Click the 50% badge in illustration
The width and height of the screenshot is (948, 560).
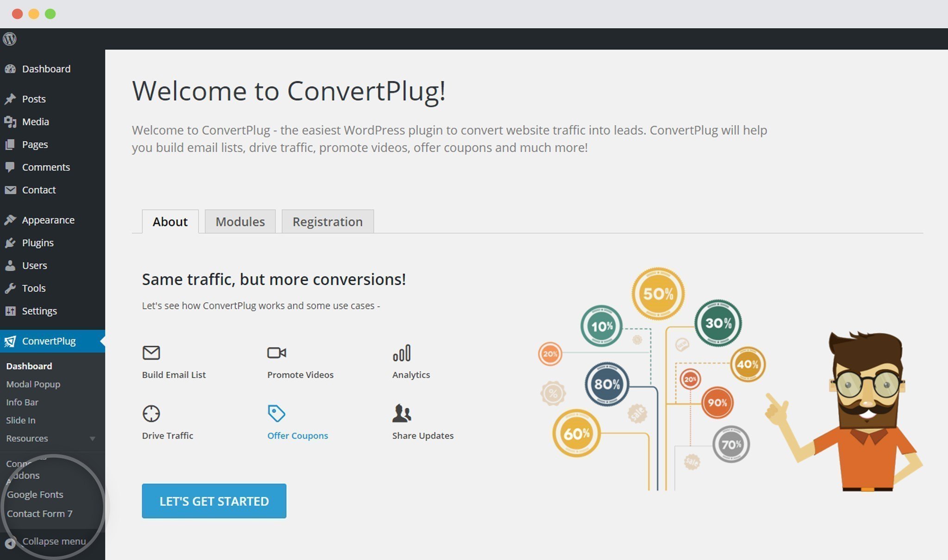click(658, 293)
